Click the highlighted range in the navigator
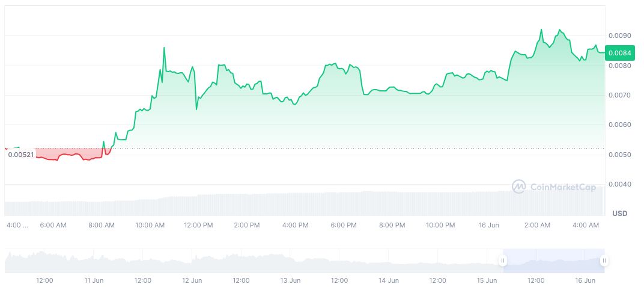 coord(553,261)
